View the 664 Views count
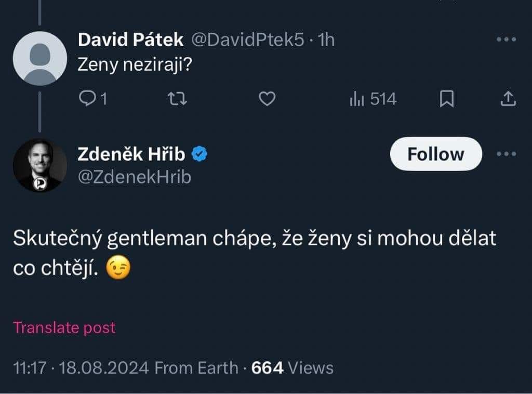 [x=292, y=368]
